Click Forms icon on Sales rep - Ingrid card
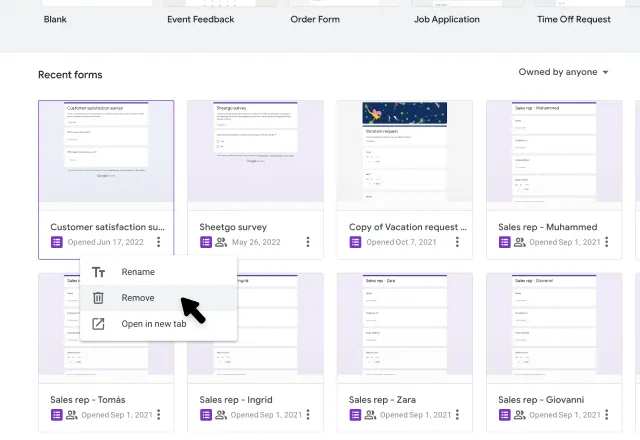 206,415
